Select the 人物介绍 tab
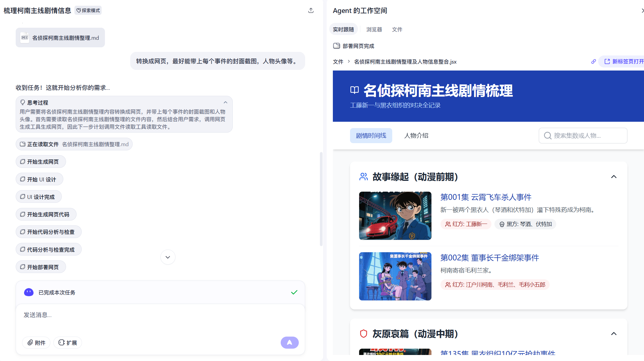The height and width of the screenshot is (361, 644). pyautogui.click(x=416, y=136)
